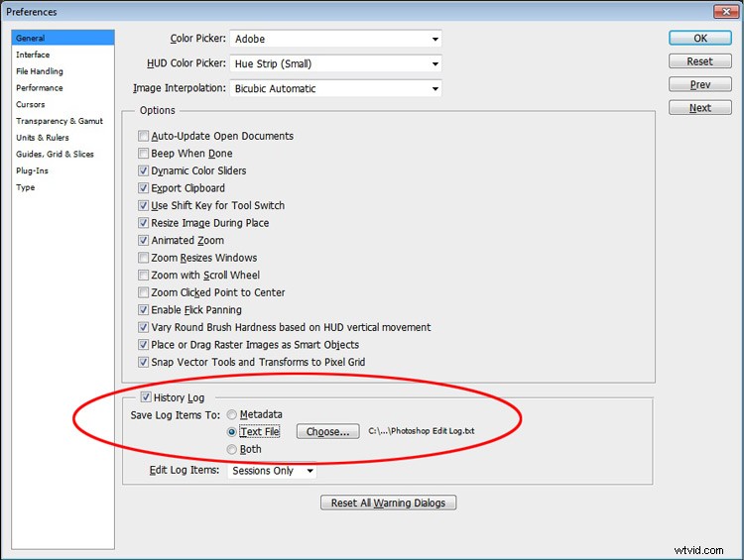The width and height of the screenshot is (744, 560).
Task: Open the Plug-Ins preferences section
Action: tap(33, 170)
